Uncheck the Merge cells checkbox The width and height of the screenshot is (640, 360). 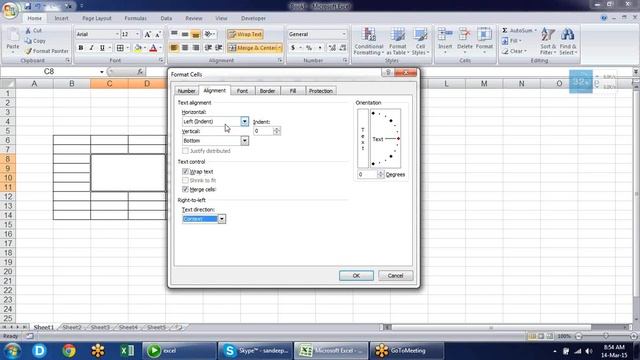pyautogui.click(x=185, y=189)
